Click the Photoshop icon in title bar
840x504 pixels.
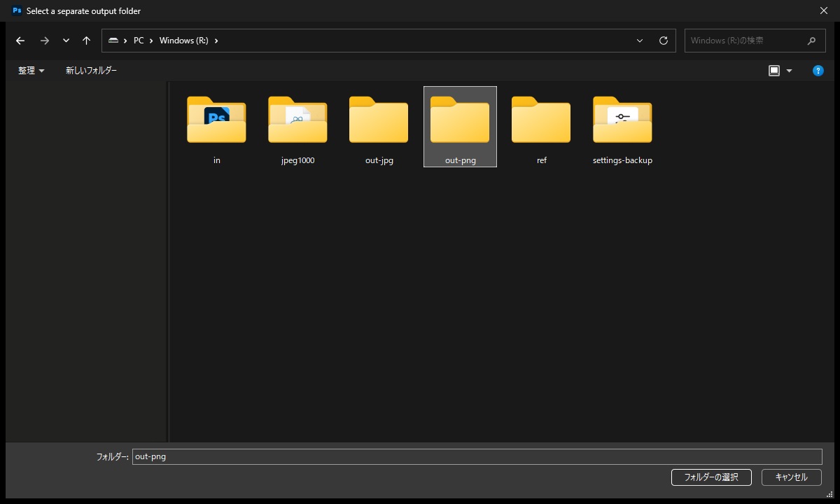(x=17, y=10)
